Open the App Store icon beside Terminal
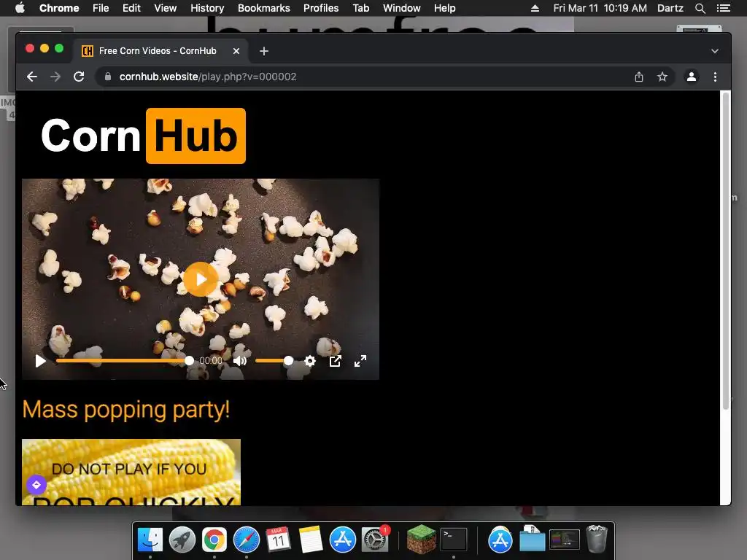The image size is (747, 560). click(x=500, y=540)
